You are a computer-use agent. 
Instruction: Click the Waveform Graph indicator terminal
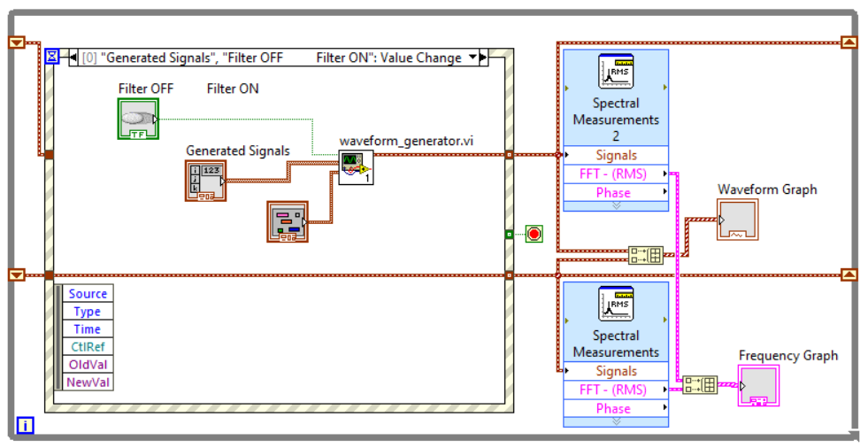(x=738, y=220)
